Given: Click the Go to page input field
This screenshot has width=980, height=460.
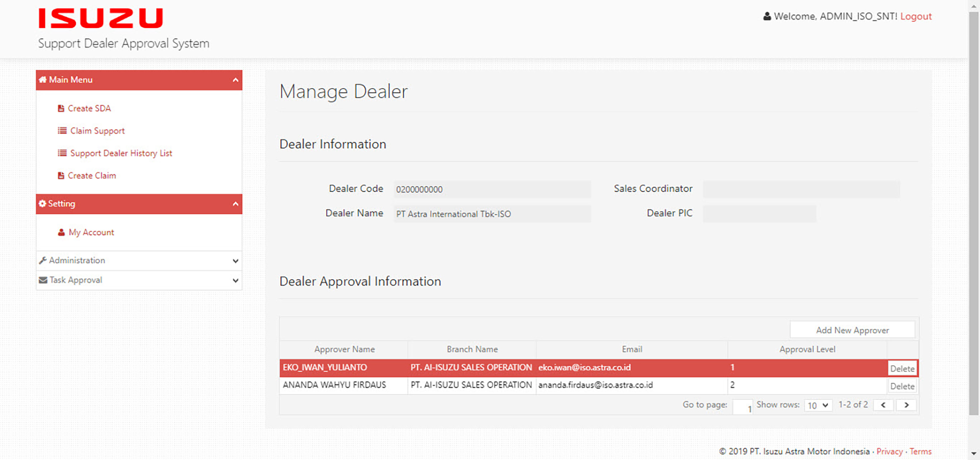Looking at the screenshot, I should point(743,406).
